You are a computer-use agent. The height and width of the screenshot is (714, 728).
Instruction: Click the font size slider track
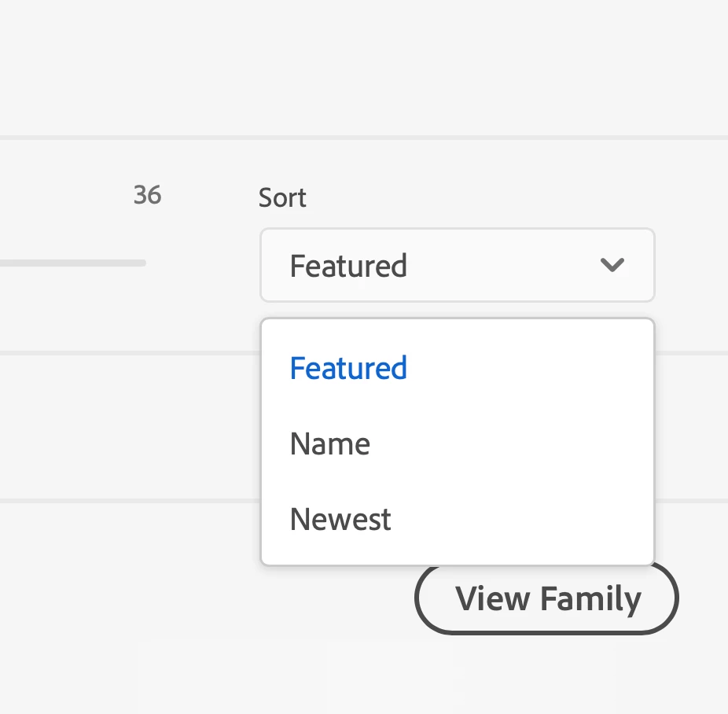pos(71,263)
